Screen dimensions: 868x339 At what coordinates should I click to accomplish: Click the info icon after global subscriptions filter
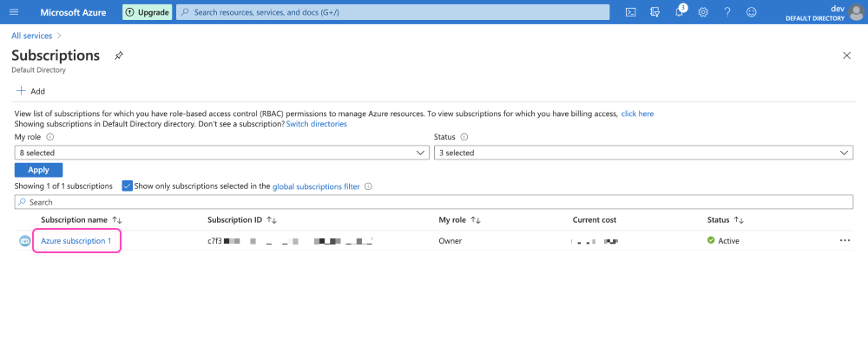click(x=368, y=186)
